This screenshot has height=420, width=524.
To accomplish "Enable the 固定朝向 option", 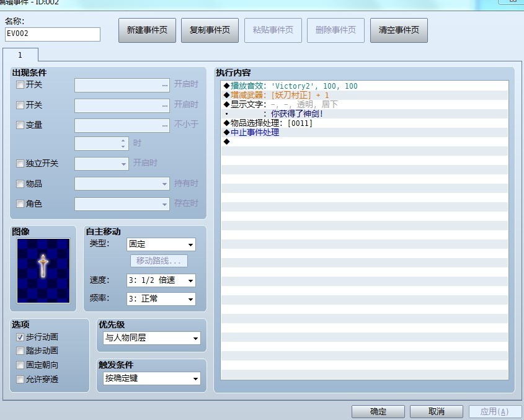I will (20, 365).
